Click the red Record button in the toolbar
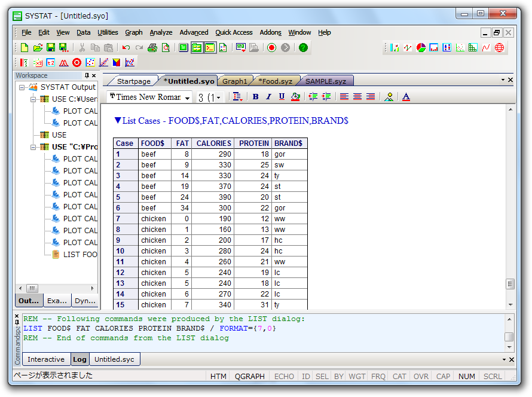 click(x=271, y=47)
